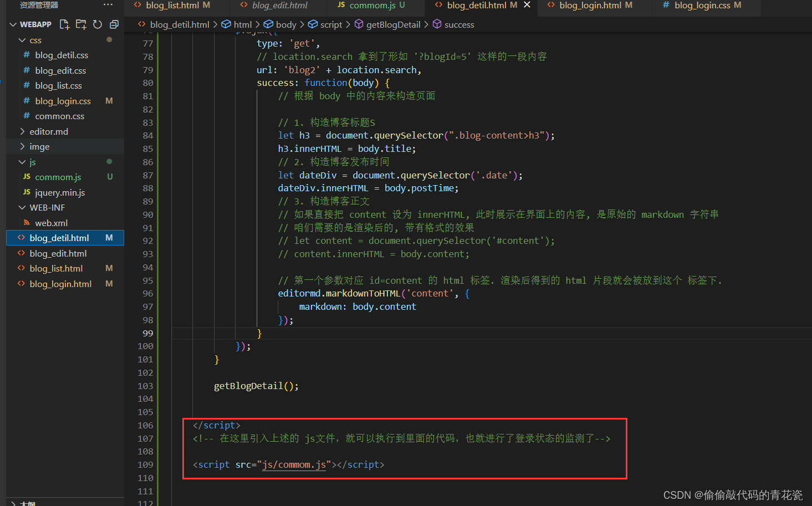Switch to the blog_login.css tab
Image resolution: width=812 pixels, height=506 pixels.
pos(702,5)
